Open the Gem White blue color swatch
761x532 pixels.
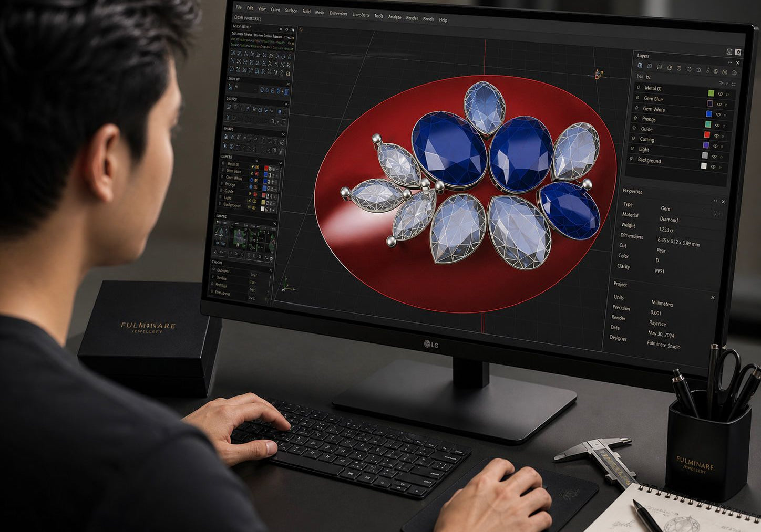709,114
